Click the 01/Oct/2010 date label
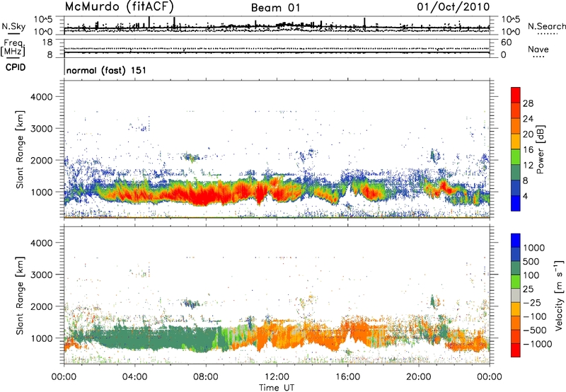This screenshot has width=566, height=392. point(453,7)
